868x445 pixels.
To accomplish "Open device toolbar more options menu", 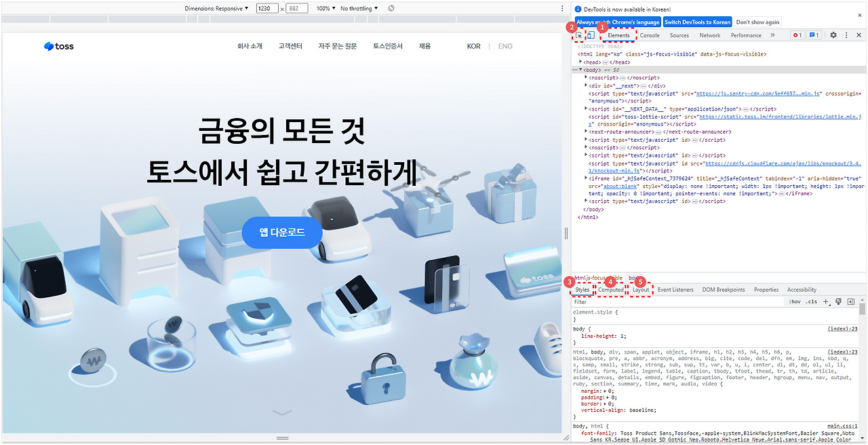I will click(562, 8).
